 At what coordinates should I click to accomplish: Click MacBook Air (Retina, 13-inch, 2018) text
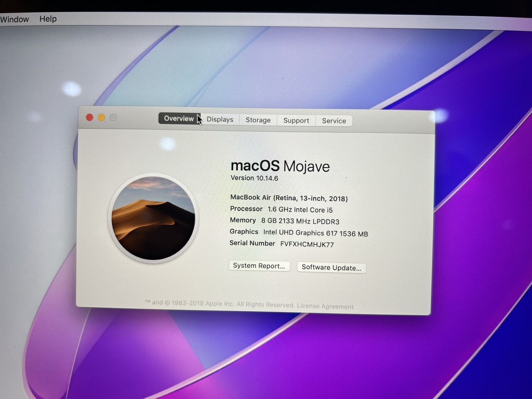(x=289, y=198)
